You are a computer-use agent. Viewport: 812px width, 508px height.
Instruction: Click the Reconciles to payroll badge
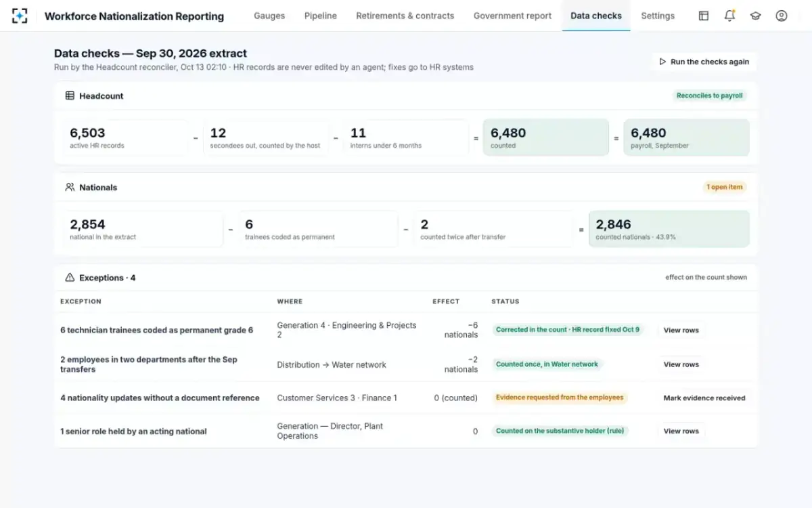[x=710, y=96]
